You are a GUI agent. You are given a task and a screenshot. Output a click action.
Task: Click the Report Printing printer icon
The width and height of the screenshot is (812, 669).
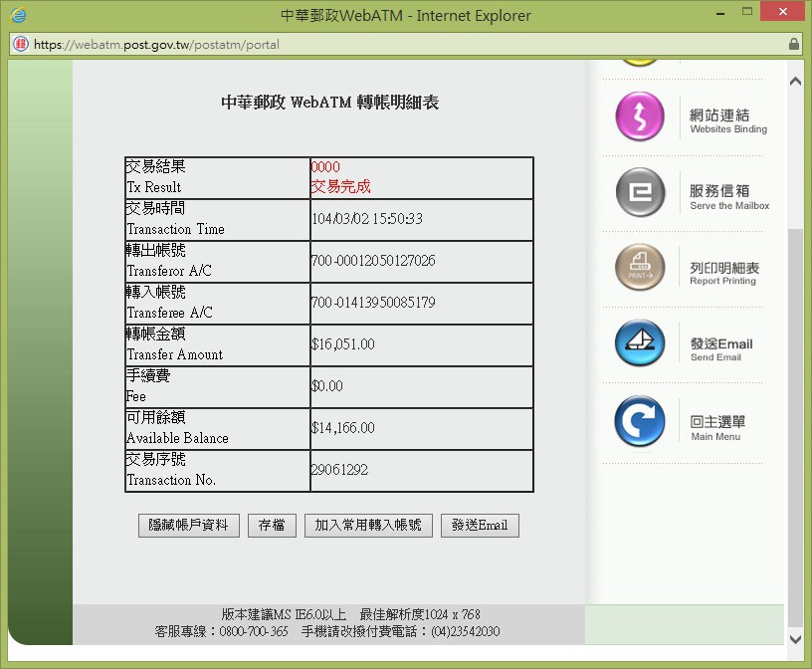pyautogui.click(x=640, y=268)
